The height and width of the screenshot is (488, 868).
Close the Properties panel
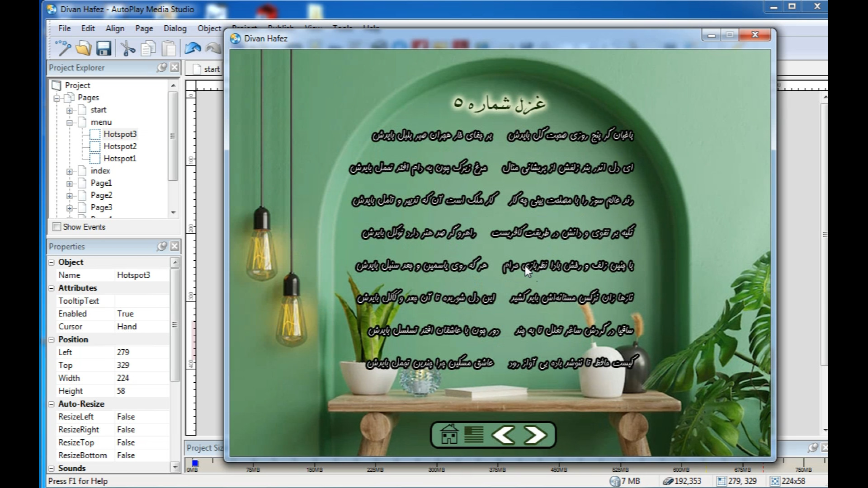click(x=175, y=246)
